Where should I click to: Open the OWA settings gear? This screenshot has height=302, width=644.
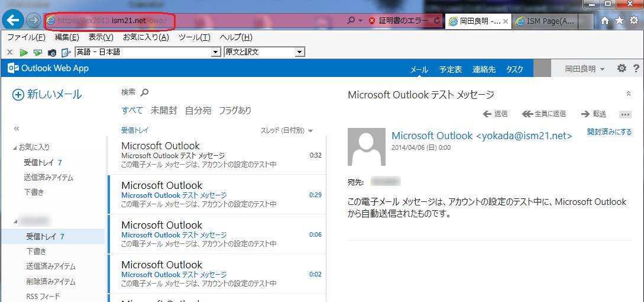(622, 69)
